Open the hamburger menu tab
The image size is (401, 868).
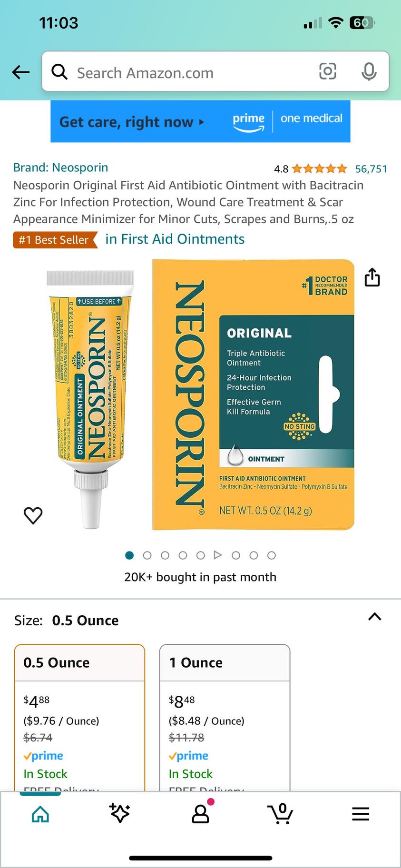(x=361, y=814)
